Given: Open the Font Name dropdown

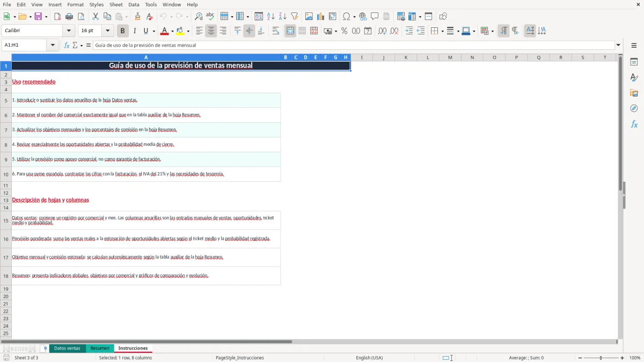Looking at the screenshot, I should 68,31.
